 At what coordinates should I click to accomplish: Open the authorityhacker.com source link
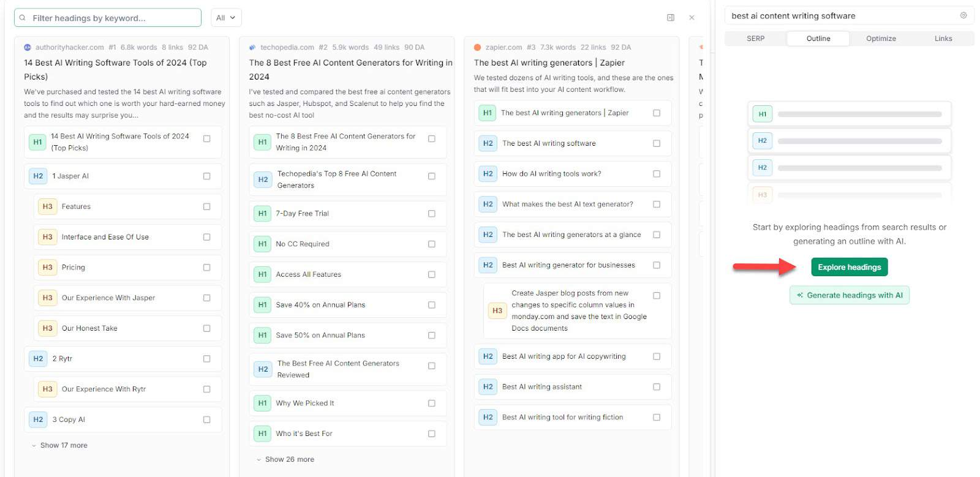(x=69, y=47)
